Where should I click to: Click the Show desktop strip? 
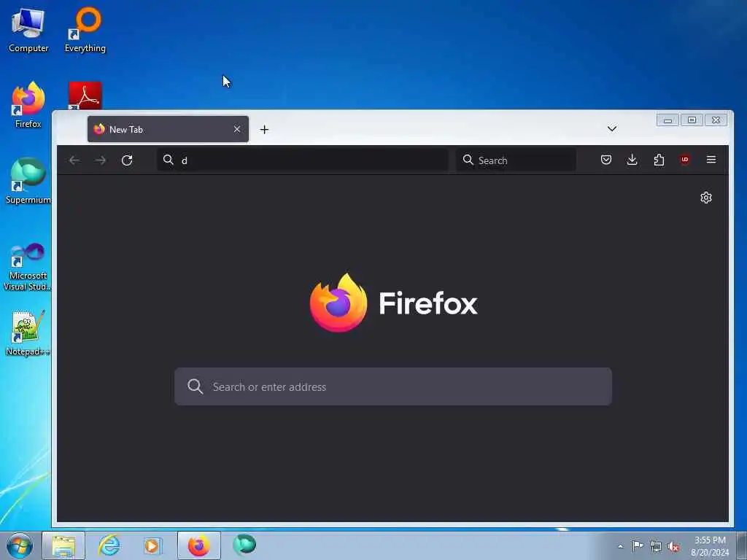(742, 545)
